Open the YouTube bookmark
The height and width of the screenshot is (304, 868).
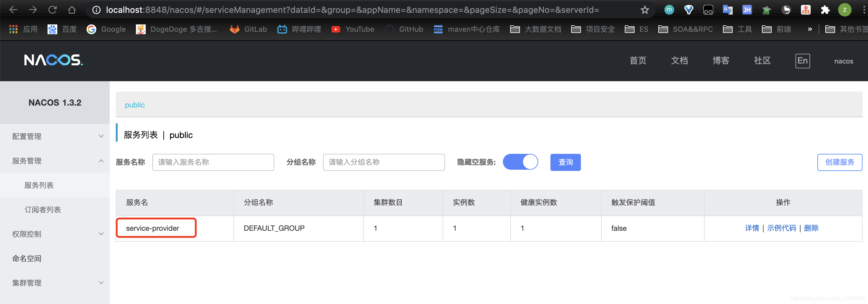tap(352, 29)
